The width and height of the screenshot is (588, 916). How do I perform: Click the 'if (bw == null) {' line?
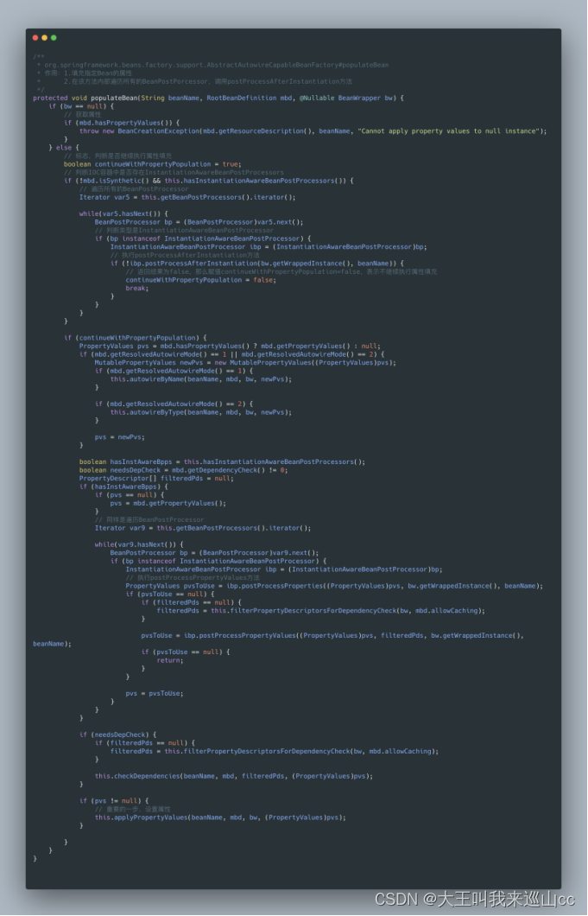click(81, 106)
